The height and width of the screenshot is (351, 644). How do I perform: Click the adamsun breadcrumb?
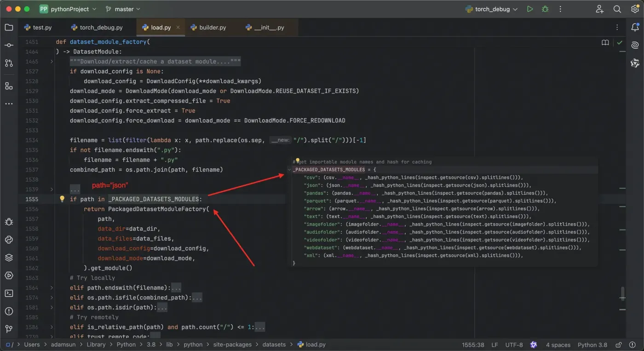[x=63, y=344]
